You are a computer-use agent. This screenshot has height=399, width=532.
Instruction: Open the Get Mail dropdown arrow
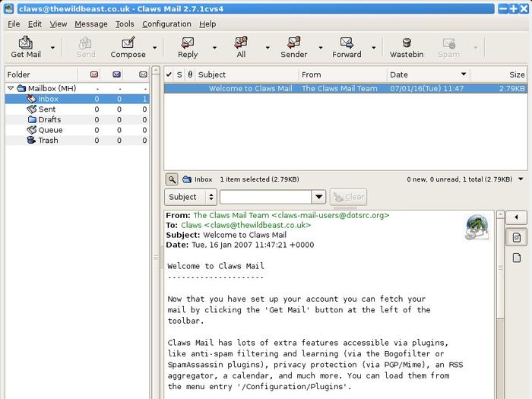pos(52,47)
